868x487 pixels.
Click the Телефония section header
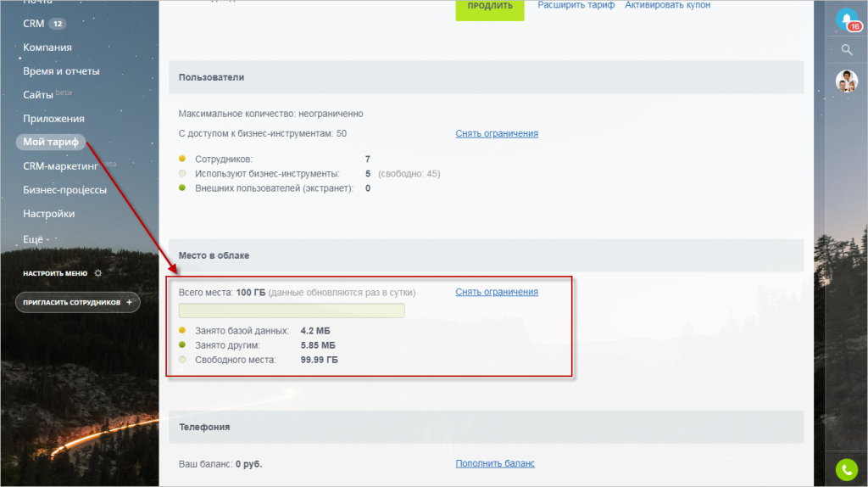[486, 427]
